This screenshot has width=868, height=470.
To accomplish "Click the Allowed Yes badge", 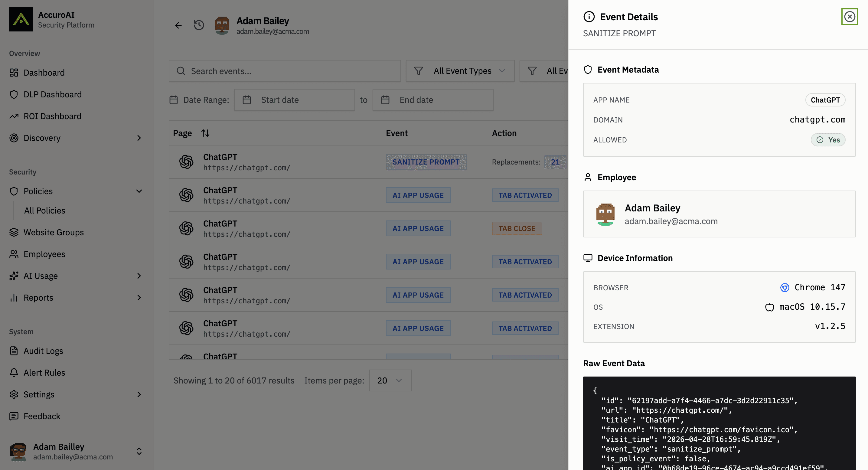I will (x=828, y=140).
